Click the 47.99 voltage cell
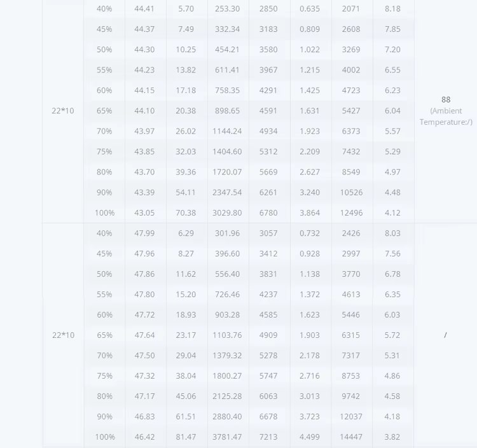The image size is (477, 448). coord(144,233)
